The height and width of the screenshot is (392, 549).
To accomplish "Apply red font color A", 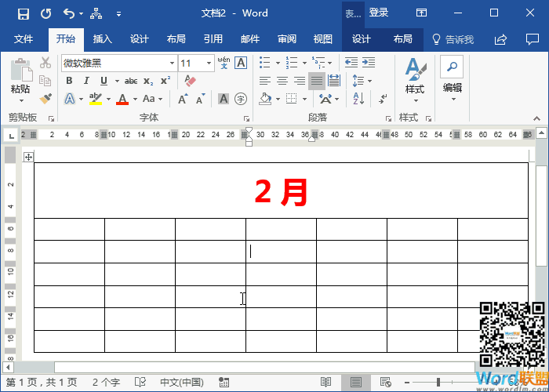I will (x=122, y=99).
